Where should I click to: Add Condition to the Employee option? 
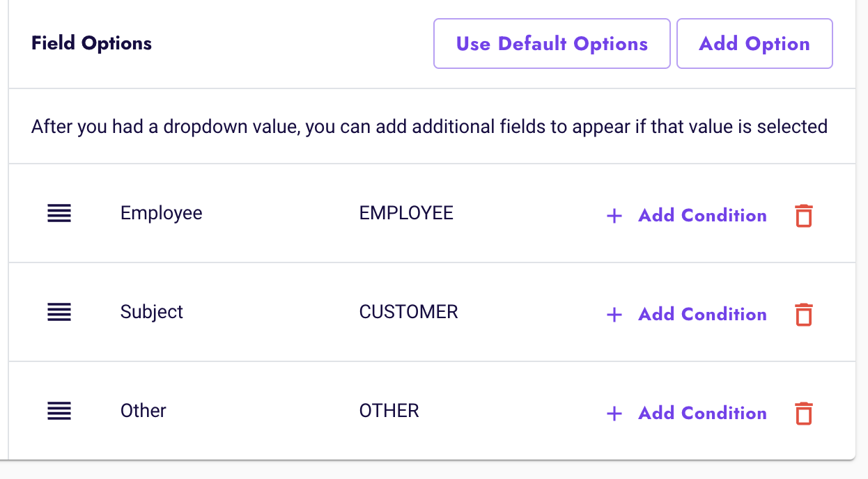pyautogui.click(x=702, y=215)
